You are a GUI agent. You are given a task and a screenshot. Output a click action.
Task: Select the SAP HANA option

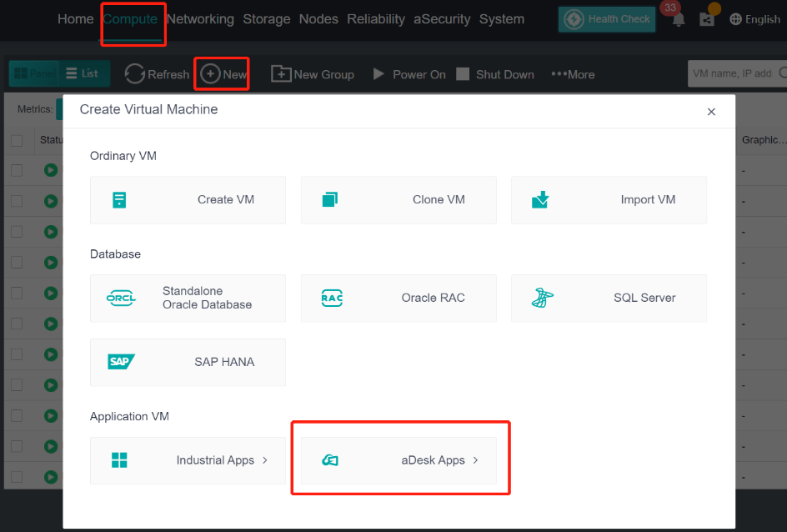coord(188,363)
